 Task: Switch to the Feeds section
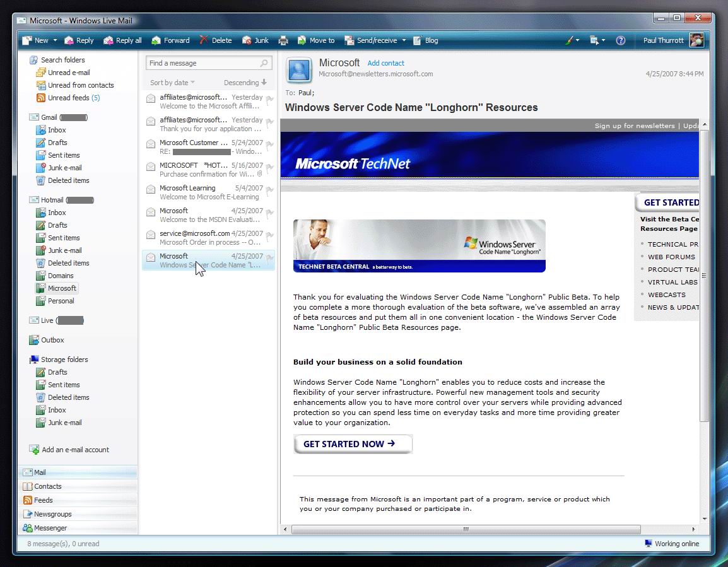pyautogui.click(x=79, y=500)
